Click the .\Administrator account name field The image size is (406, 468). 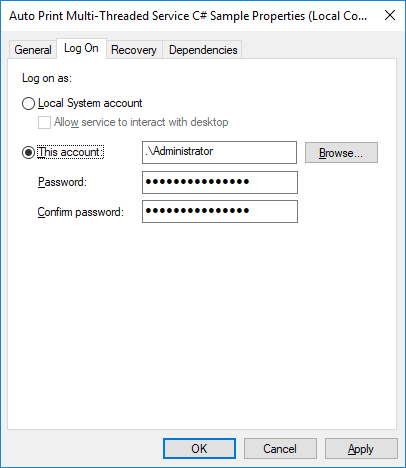(x=219, y=152)
